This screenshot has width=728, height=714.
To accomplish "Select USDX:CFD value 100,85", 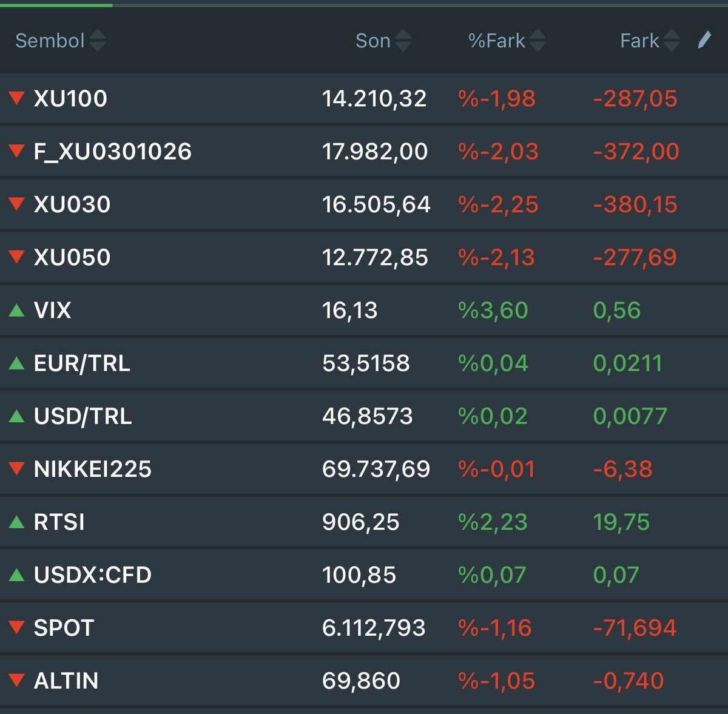I will tap(359, 574).
